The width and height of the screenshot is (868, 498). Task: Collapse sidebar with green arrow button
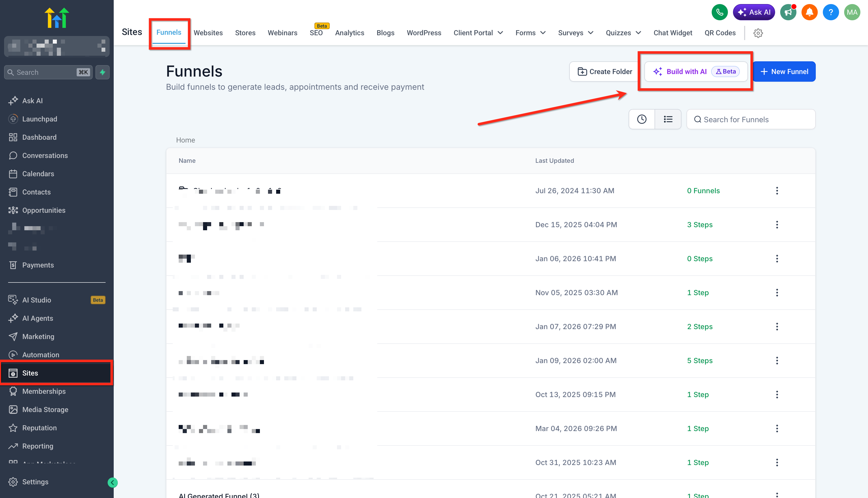click(x=113, y=482)
